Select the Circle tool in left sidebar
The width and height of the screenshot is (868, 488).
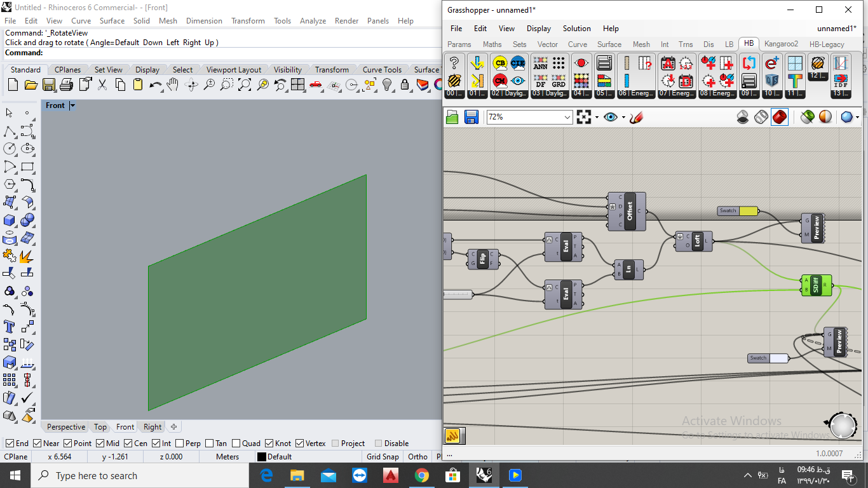coord(10,149)
